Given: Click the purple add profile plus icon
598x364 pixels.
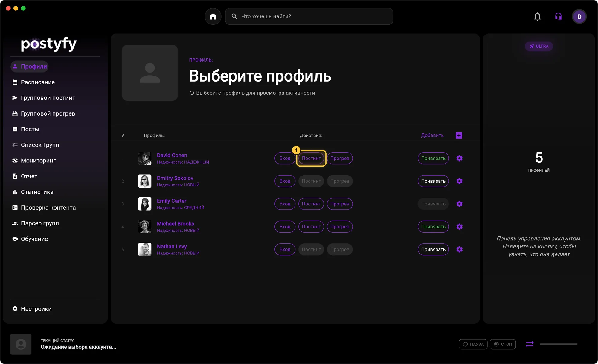Looking at the screenshot, I should tap(459, 135).
